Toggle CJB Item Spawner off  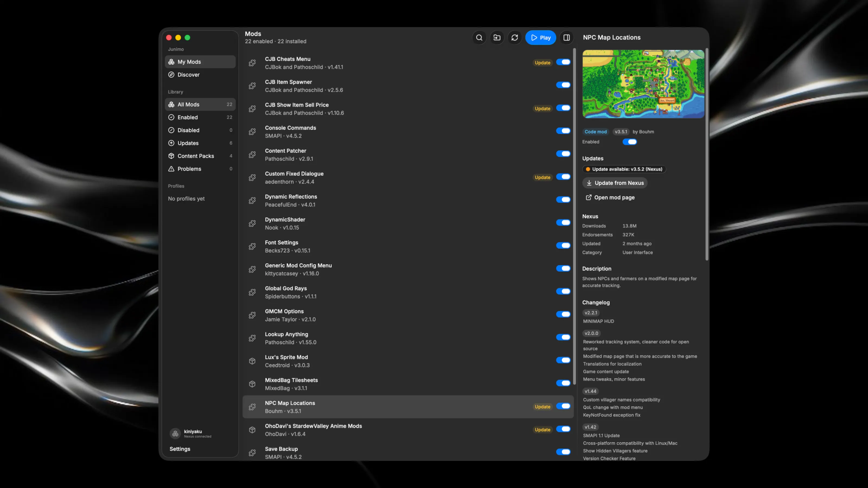563,85
